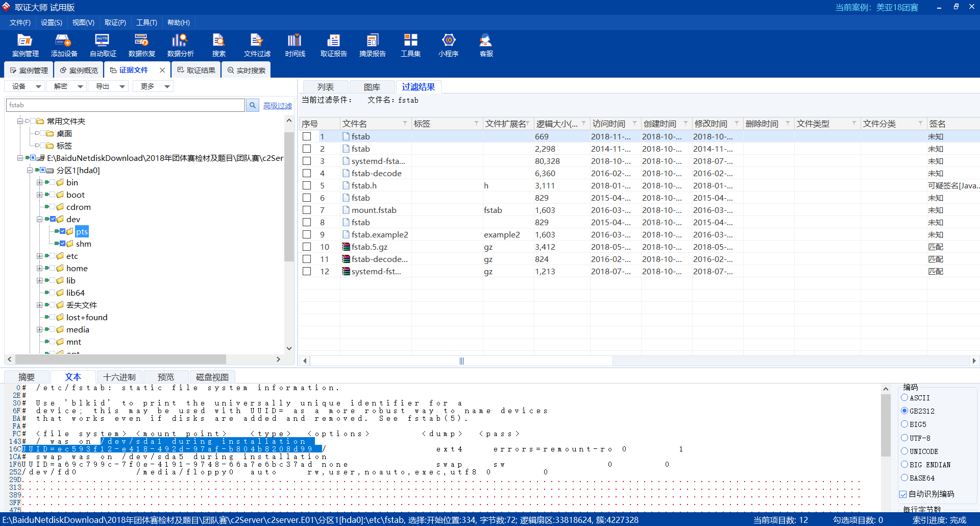
Task: Open the 更多 dropdown
Action: (x=153, y=86)
